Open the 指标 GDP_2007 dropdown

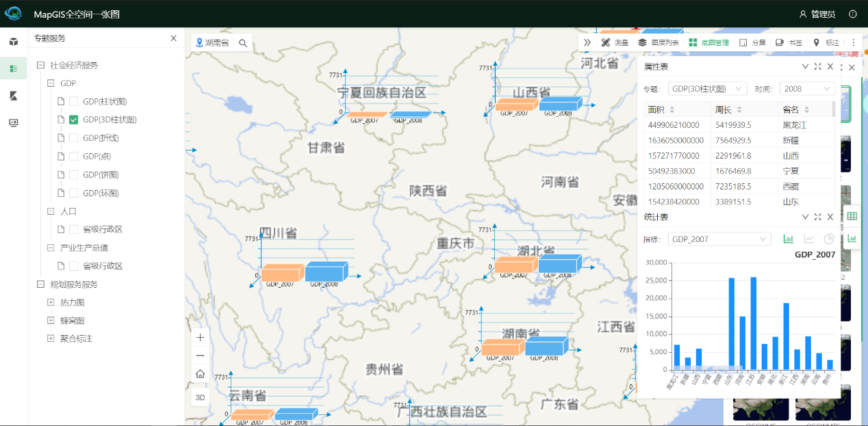point(719,239)
